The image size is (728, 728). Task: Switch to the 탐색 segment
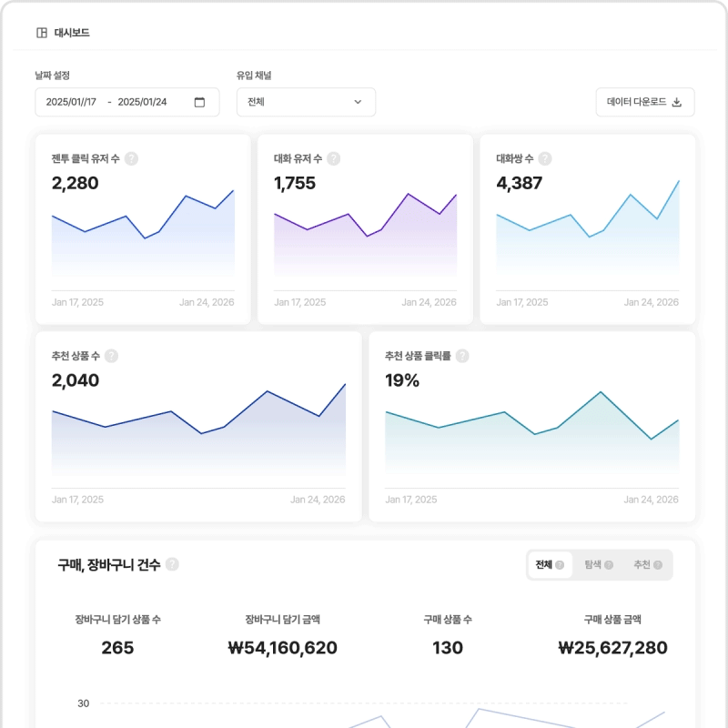[x=599, y=564]
